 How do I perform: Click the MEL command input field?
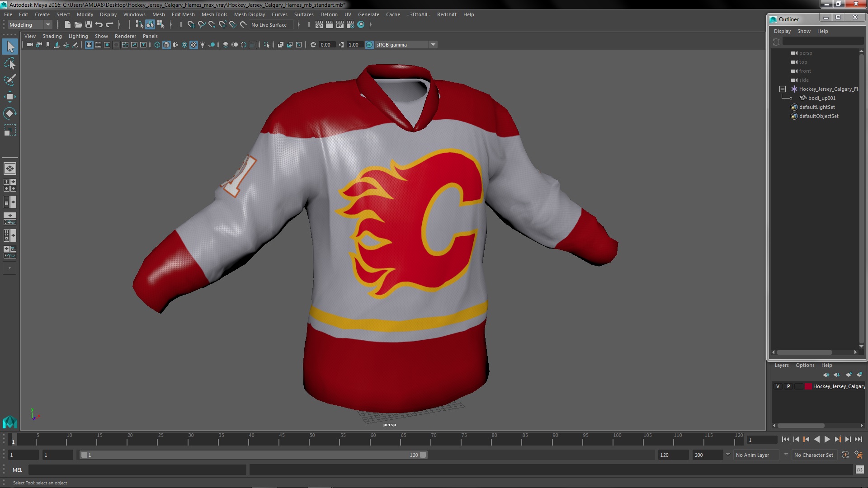137,470
